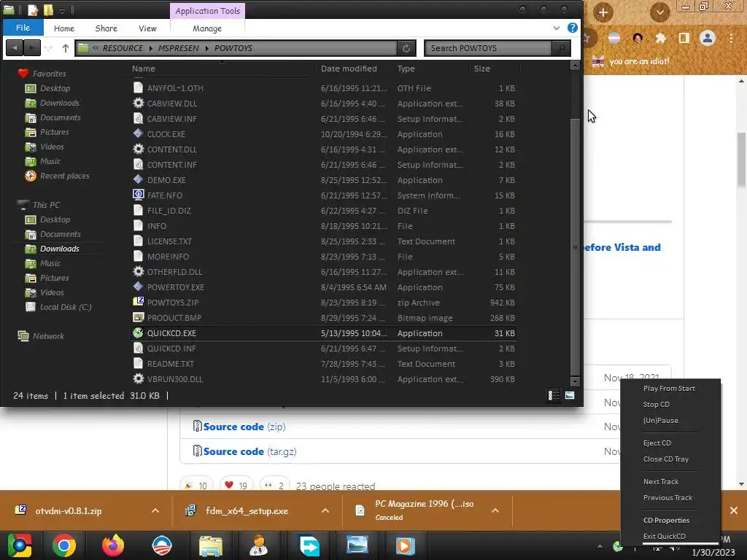Open the recent locations dropdown arrow
Screen dimensions: 747x560
point(48,48)
